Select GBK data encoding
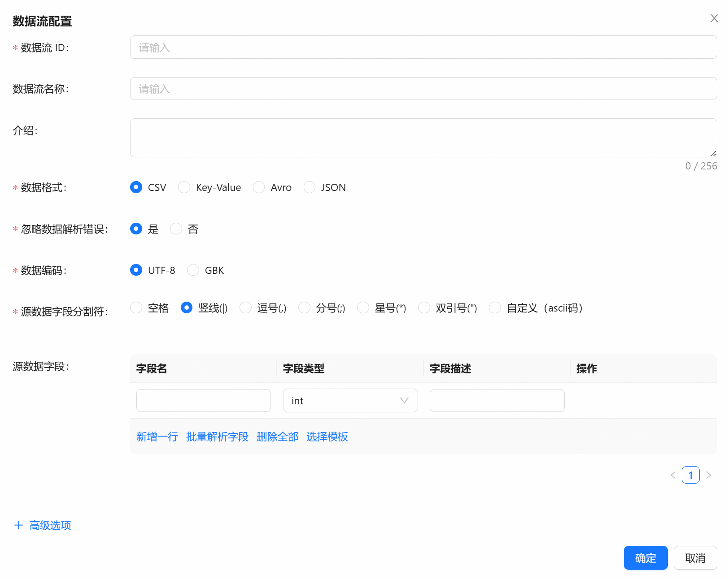728x580 pixels. click(x=193, y=270)
